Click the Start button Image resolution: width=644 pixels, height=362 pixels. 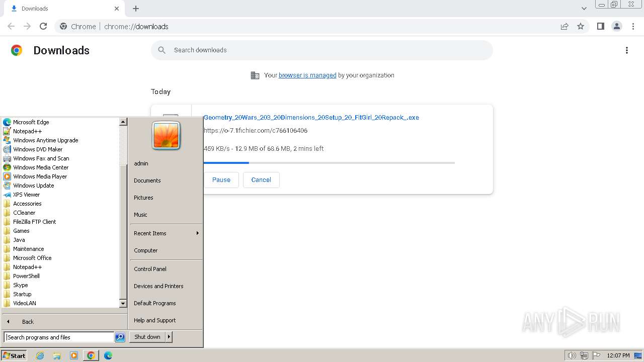pyautogui.click(x=14, y=355)
